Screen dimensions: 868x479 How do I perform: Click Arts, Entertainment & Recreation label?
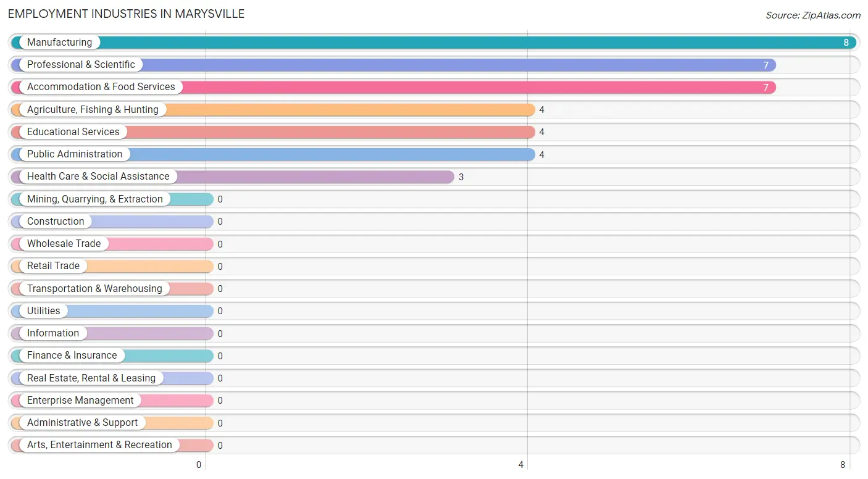coord(99,445)
